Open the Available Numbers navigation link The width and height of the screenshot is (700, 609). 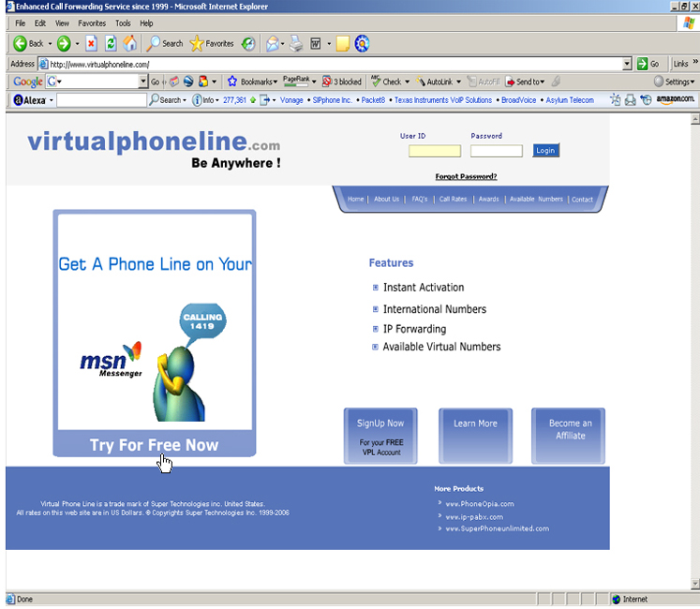pos(536,200)
